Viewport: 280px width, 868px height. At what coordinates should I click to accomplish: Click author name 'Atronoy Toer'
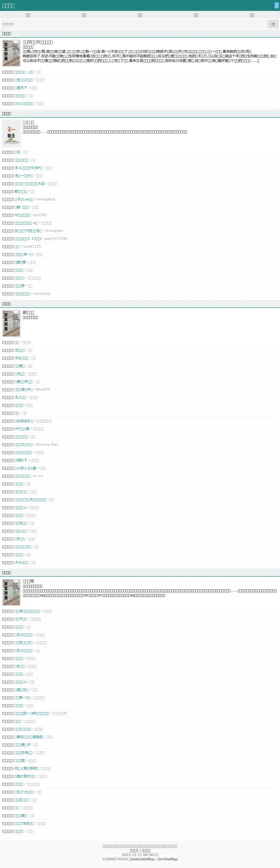[47, 444]
